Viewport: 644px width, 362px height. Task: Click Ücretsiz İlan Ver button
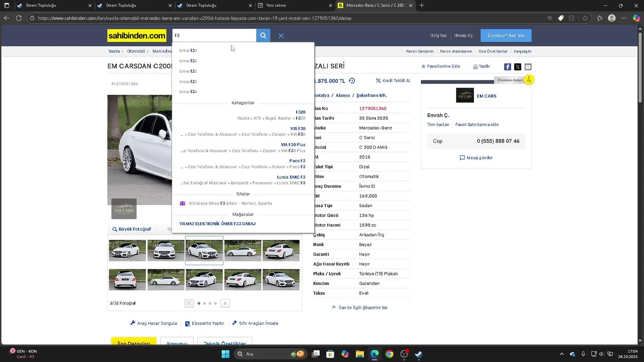click(506, 36)
